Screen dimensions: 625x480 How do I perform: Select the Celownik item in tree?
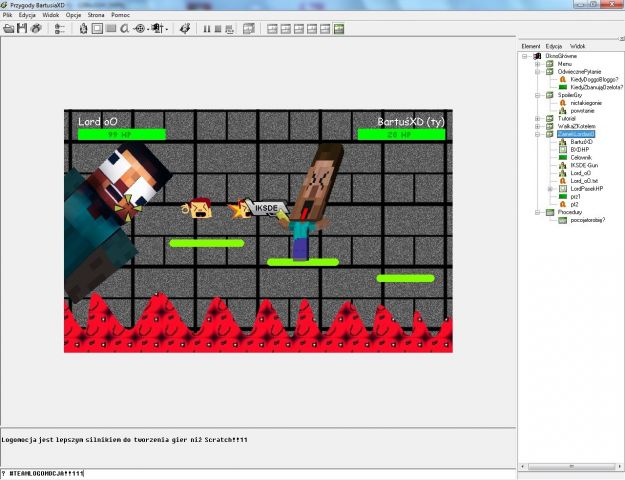(581, 157)
